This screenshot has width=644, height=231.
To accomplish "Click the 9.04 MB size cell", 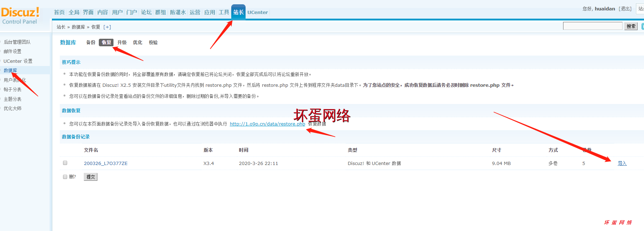I will [501, 163].
